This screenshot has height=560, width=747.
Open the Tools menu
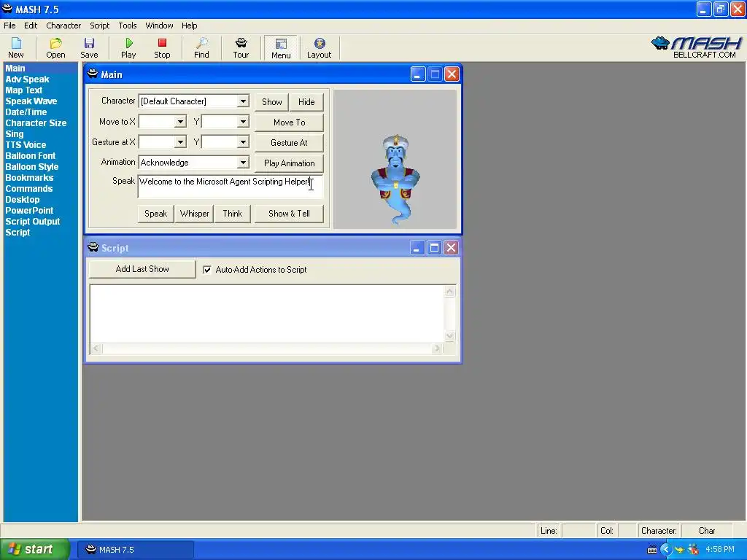[127, 26]
